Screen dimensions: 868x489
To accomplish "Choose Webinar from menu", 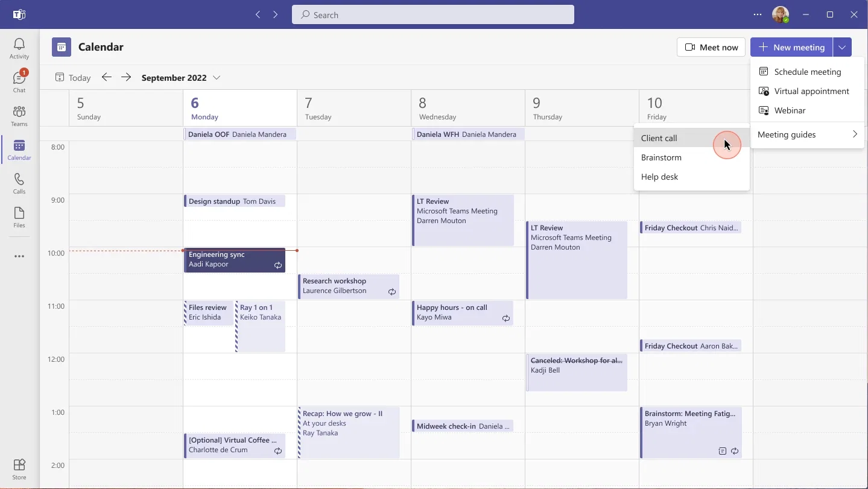I will pos(808,110).
